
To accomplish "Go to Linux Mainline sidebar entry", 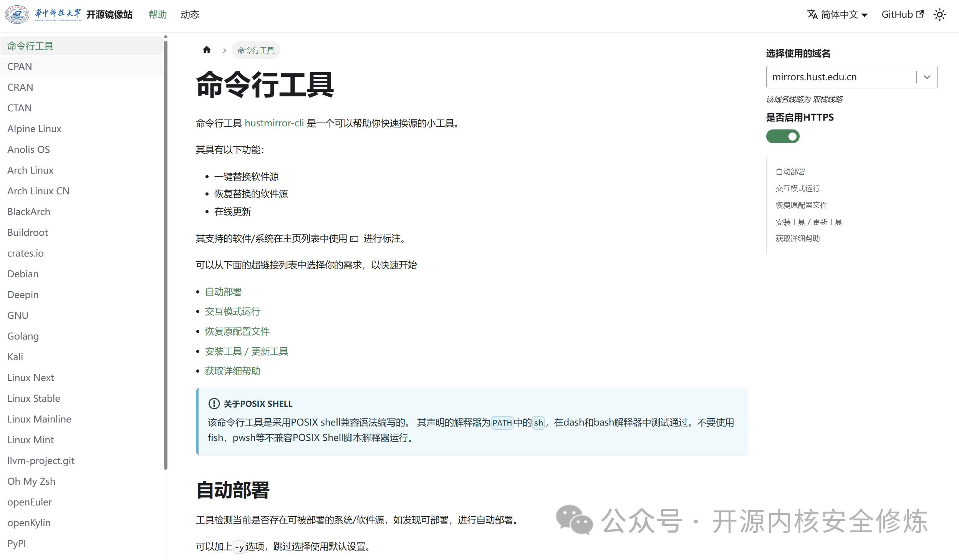I will (81, 419).
